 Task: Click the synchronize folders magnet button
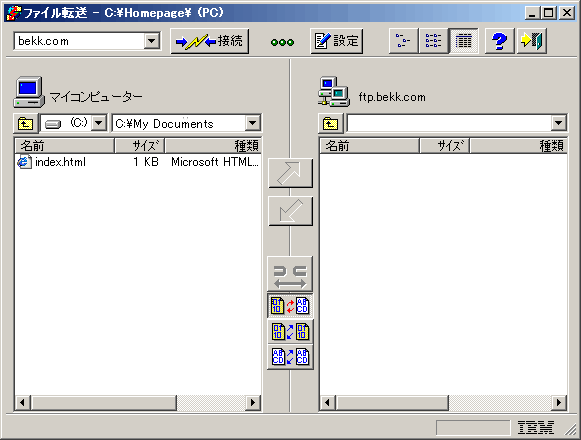(290, 274)
